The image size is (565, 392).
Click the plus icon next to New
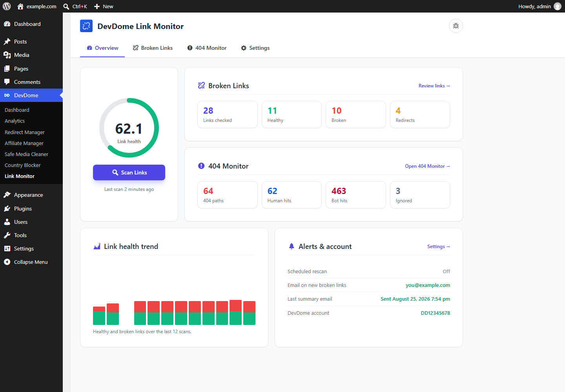[97, 6]
